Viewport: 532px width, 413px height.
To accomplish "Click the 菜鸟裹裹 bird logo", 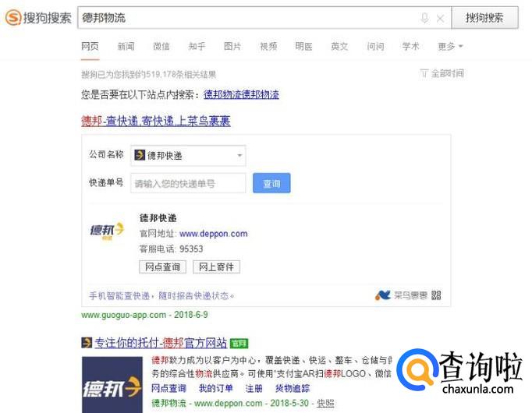I will 383,295.
